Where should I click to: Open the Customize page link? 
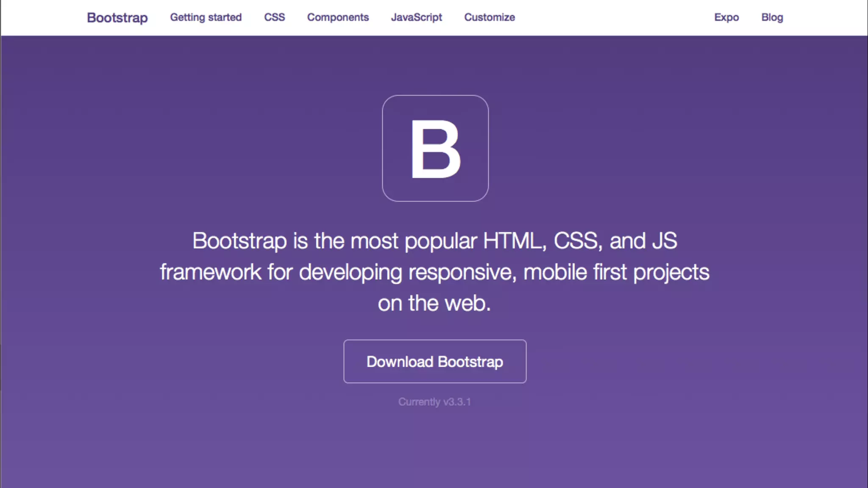pyautogui.click(x=489, y=17)
